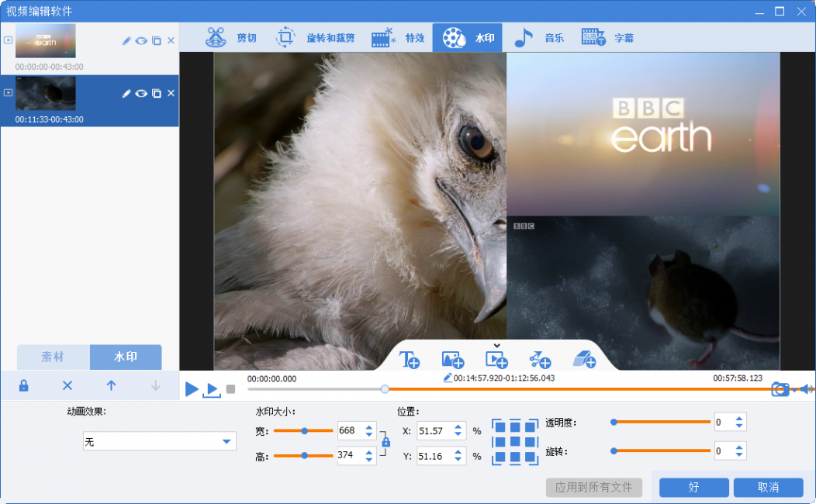Open the 特效 effects tab
The image size is (816, 504).
(398, 37)
